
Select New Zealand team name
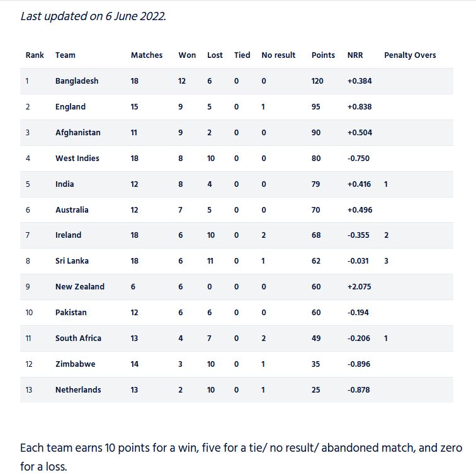tap(80, 287)
